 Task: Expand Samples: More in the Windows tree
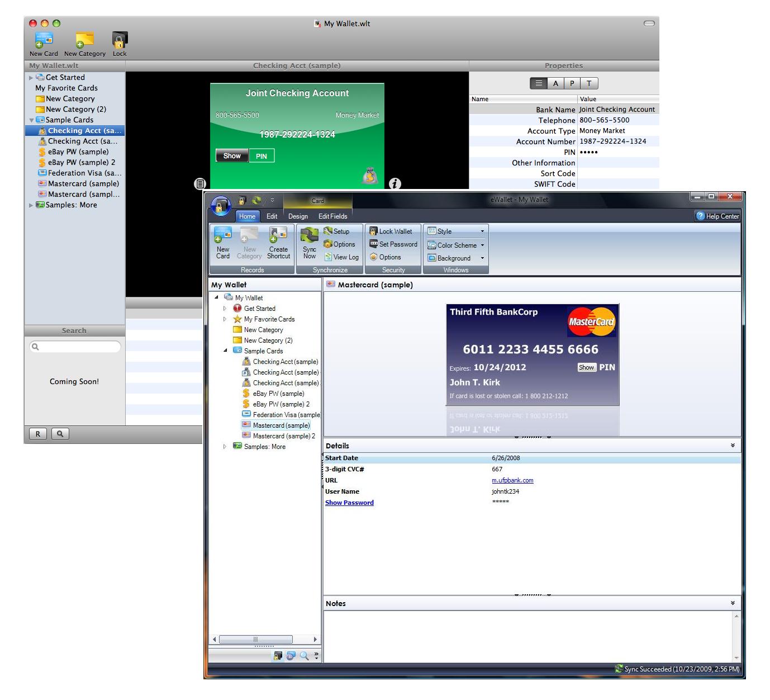225,447
